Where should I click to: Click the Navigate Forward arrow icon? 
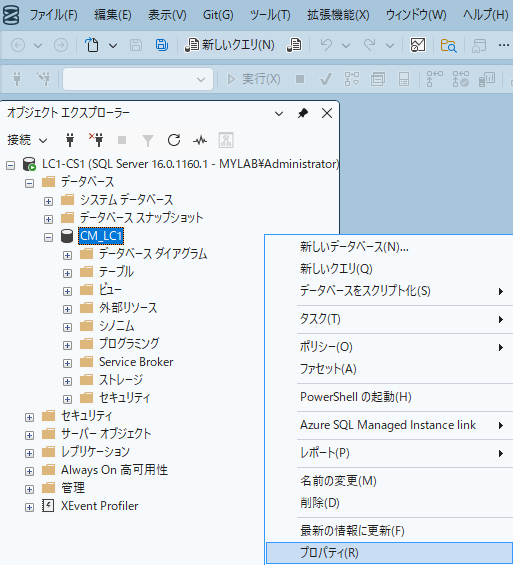pos(61,45)
